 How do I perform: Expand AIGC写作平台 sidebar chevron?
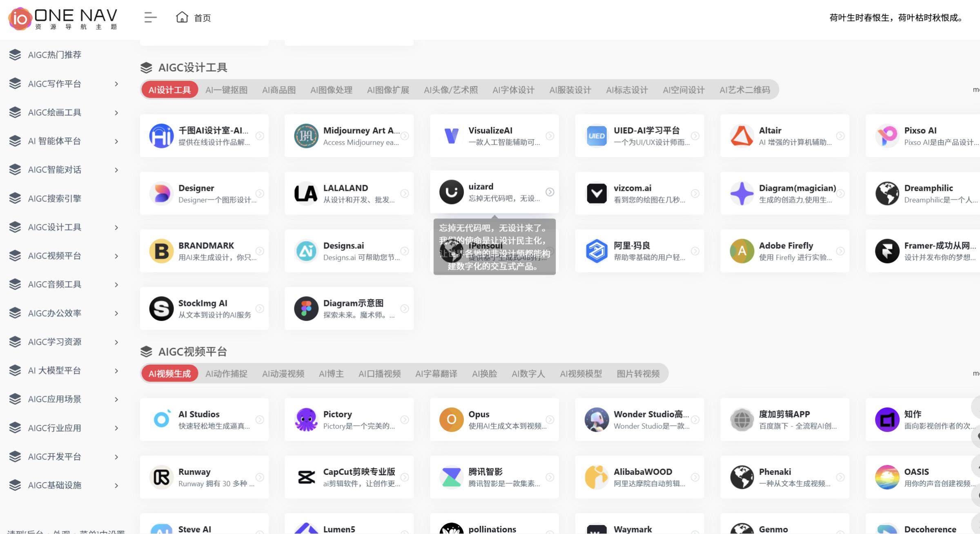[x=116, y=84]
